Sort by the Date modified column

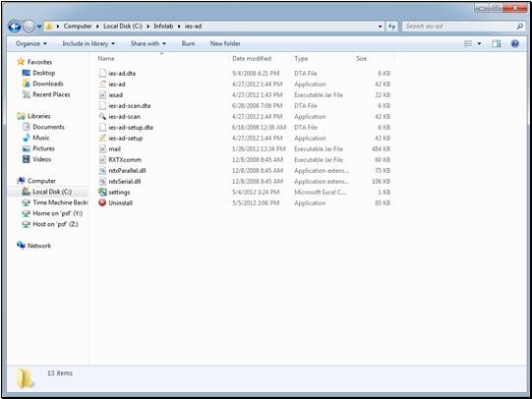tap(252, 58)
